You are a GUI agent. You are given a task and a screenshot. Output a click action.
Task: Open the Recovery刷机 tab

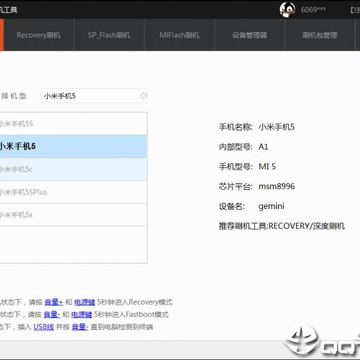(39, 35)
